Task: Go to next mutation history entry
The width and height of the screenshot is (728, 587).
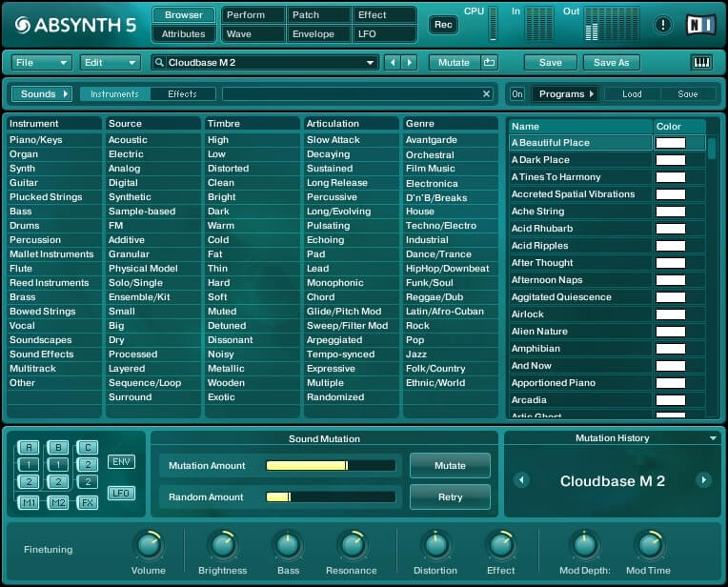Action: (x=703, y=480)
